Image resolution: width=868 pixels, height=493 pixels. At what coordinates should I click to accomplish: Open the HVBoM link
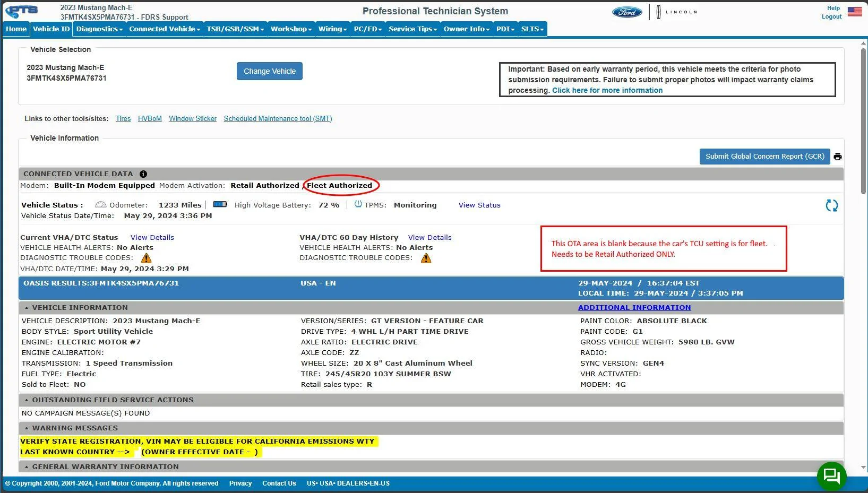click(x=150, y=119)
